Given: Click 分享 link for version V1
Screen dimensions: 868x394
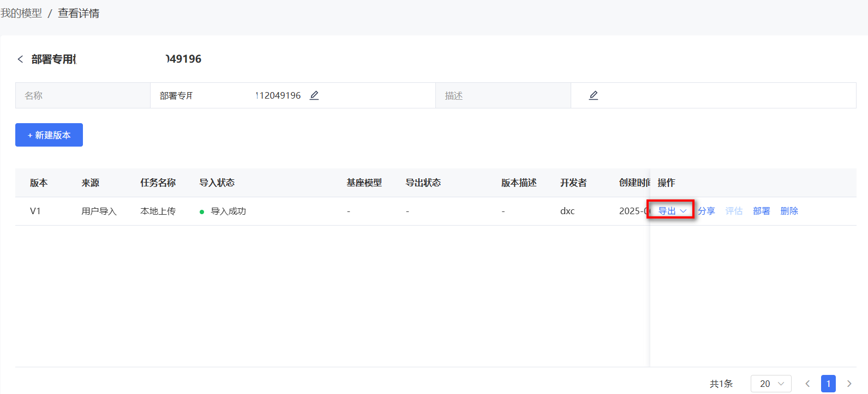Looking at the screenshot, I should [x=707, y=211].
